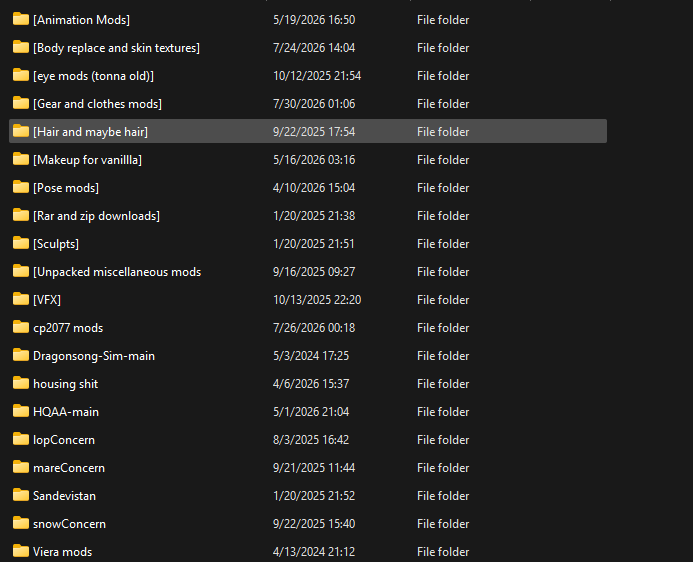Click date '9/22/2025 15:40'

[x=314, y=524]
